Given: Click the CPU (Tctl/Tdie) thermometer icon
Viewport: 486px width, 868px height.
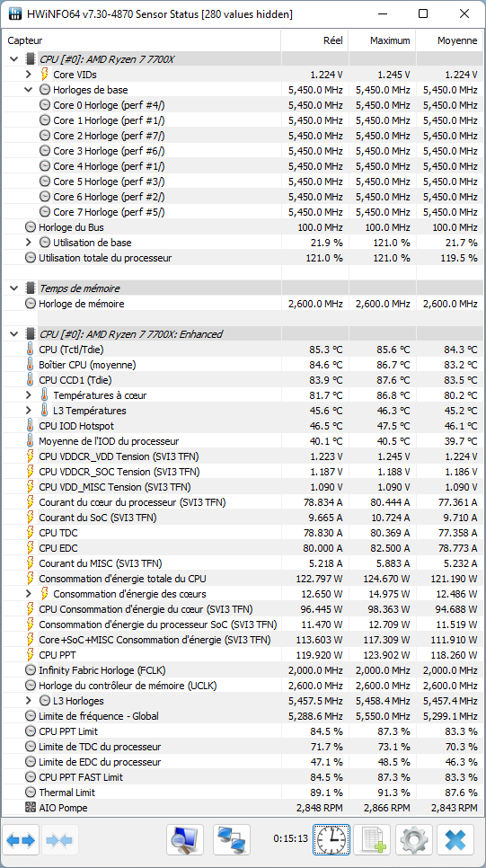Looking at the screenshot, I should [30, 350].
